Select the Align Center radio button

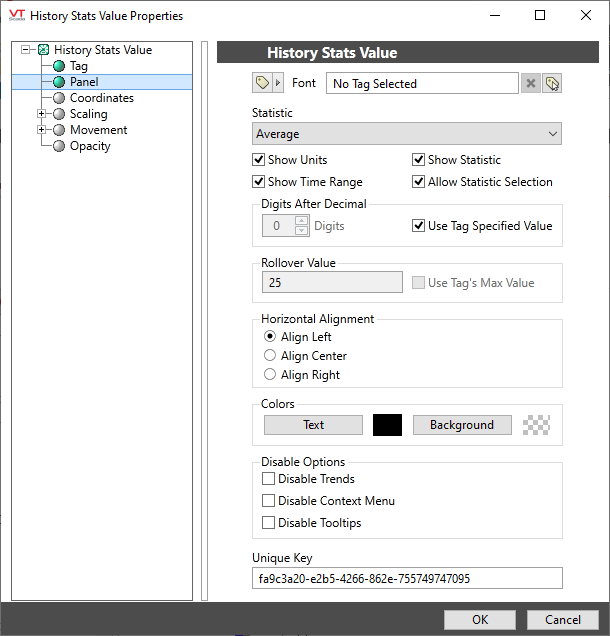click(269, 356)
